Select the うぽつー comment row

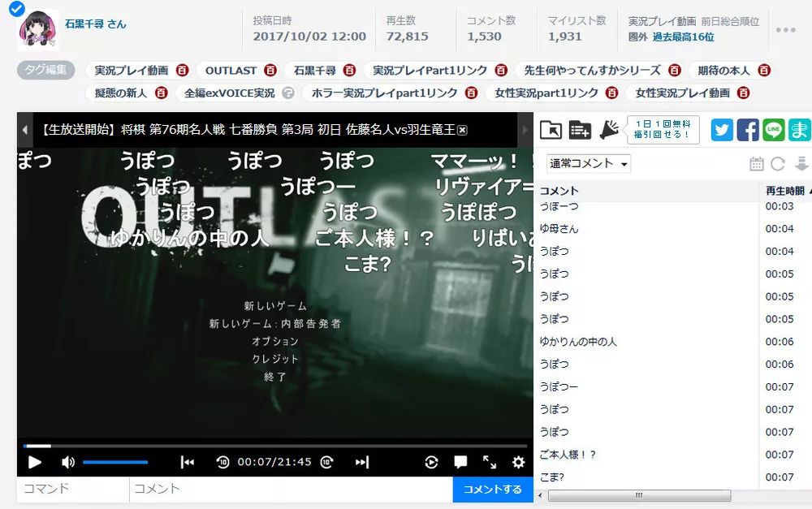click(672, 386)
